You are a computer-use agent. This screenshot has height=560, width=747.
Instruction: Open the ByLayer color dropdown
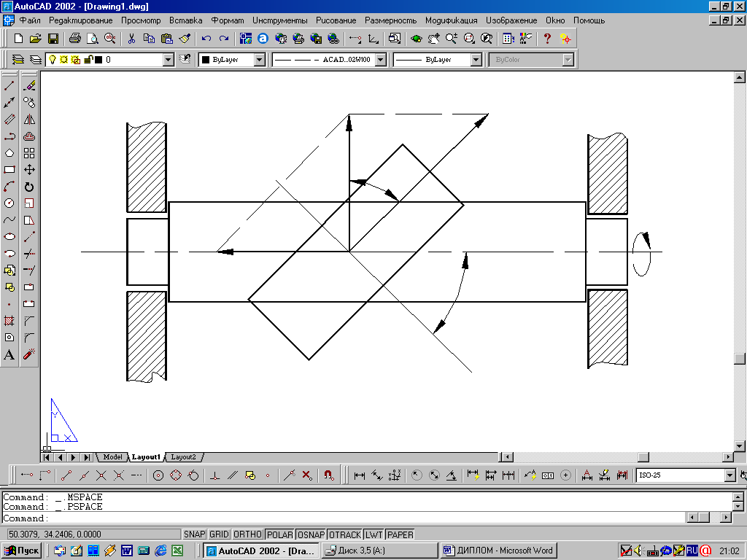[259, 60]
